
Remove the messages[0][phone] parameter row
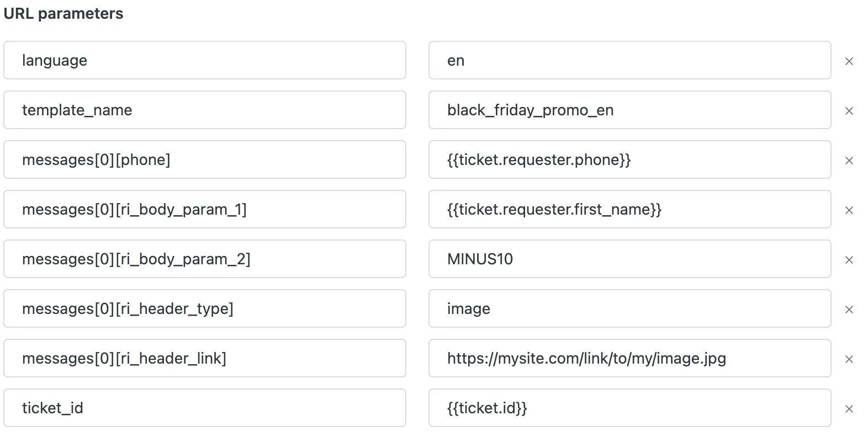(849, 161)
